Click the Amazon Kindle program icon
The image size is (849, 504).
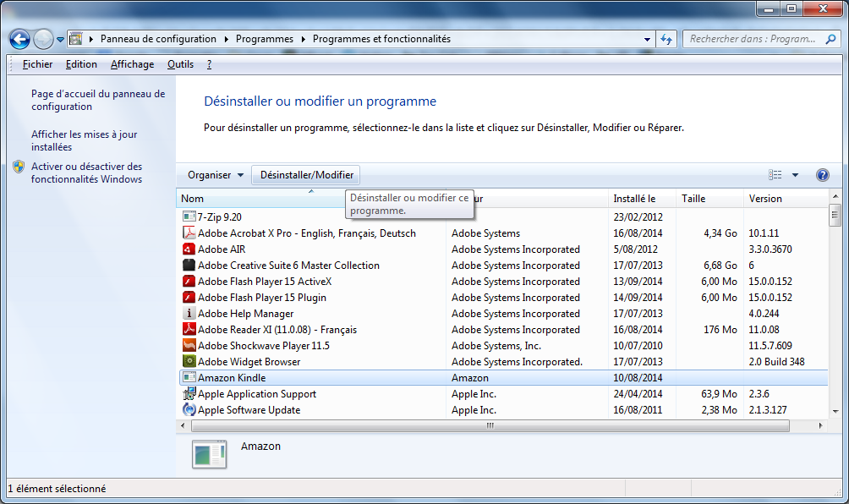click(189, 377)
